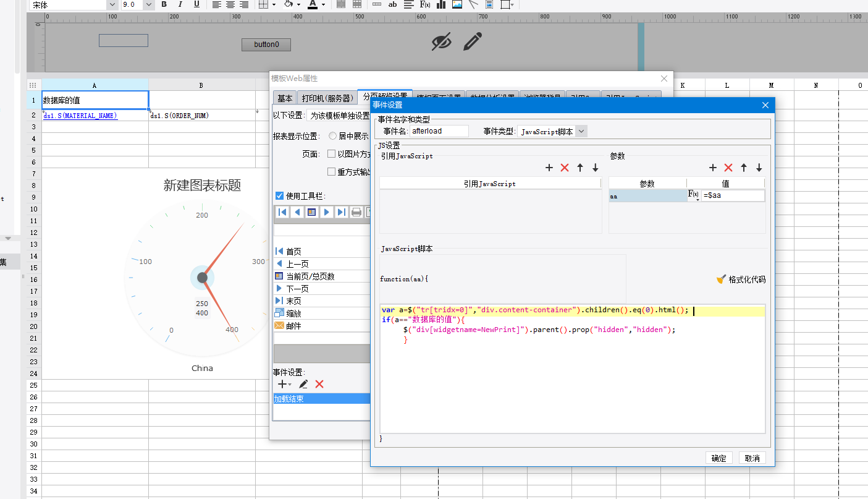
Task: Toggle bold formatting in top toolbar
Action: point(164,4)
